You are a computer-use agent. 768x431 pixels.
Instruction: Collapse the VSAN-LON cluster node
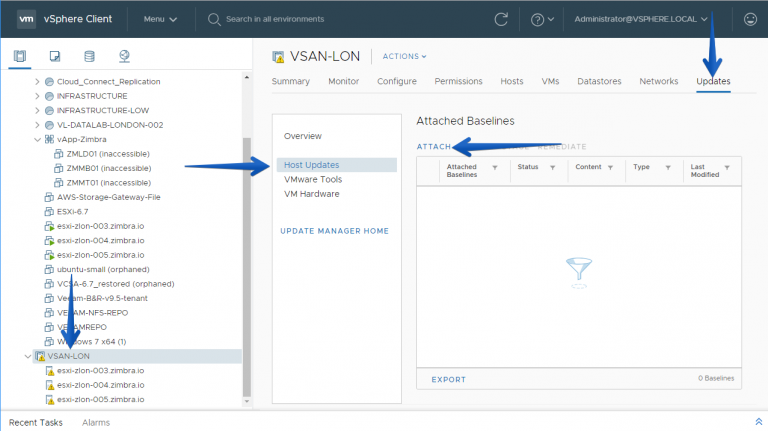click(28, 356)
